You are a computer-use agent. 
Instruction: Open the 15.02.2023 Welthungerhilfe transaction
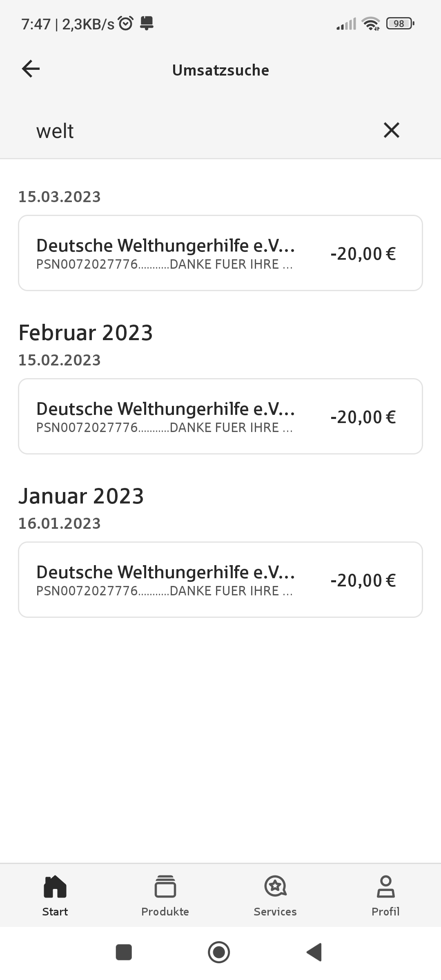[x=220, y=416]
